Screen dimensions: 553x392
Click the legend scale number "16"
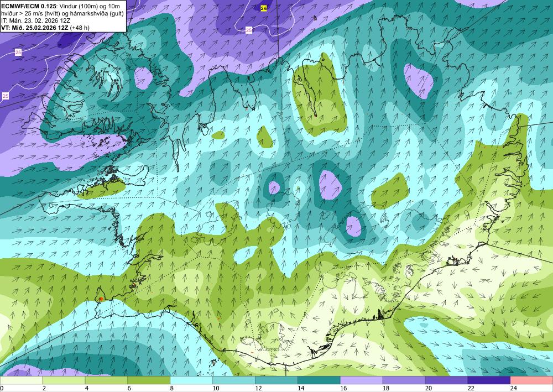click(343, 388)
